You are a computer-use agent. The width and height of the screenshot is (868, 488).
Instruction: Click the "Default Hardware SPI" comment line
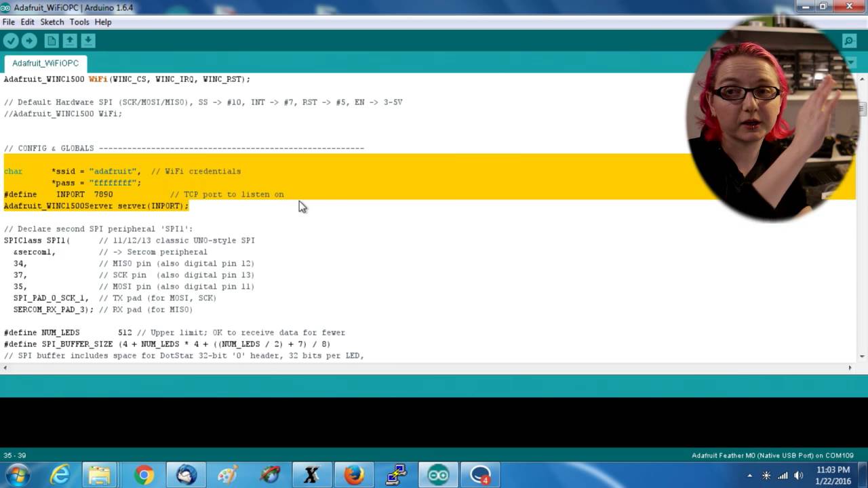pyautogui.click(x=203, y=102)
